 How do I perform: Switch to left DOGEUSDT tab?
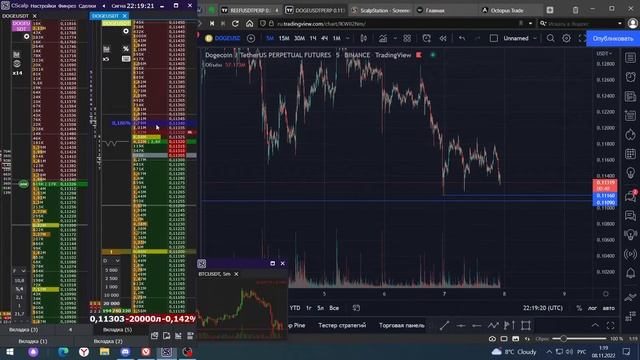click(x=16, y=16)
